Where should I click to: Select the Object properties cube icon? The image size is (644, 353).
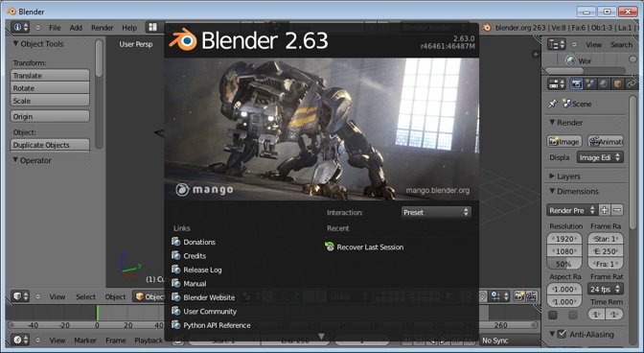(617, 84)
